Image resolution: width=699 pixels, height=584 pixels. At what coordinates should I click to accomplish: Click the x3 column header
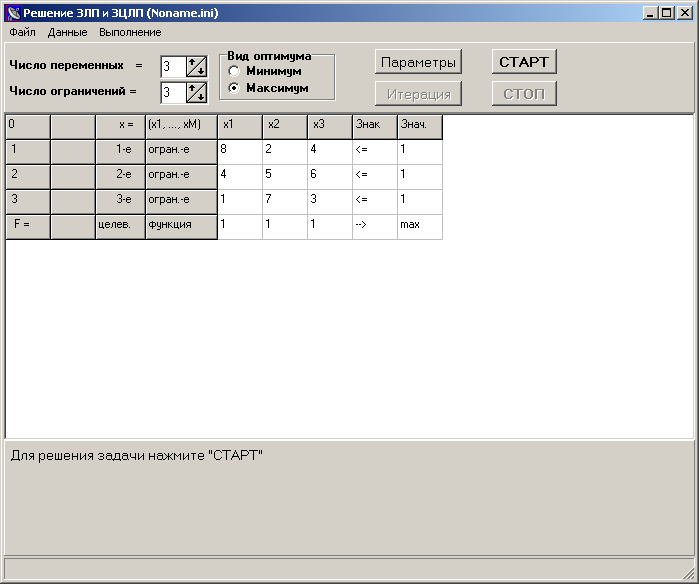pos(330,127)
